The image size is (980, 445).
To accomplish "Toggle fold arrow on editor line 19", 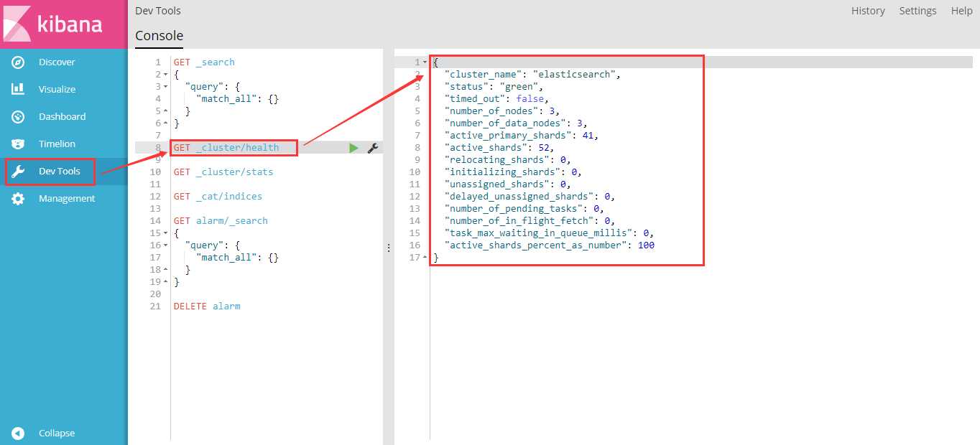I will click(166, 282).
